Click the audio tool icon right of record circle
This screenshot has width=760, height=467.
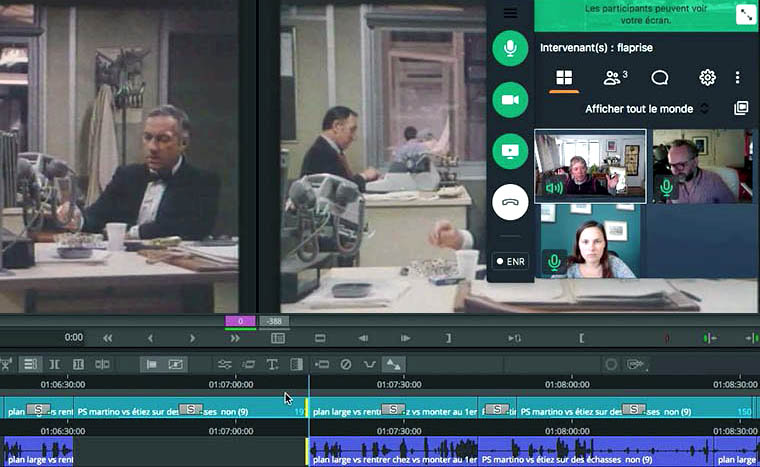tap(635, 364)
